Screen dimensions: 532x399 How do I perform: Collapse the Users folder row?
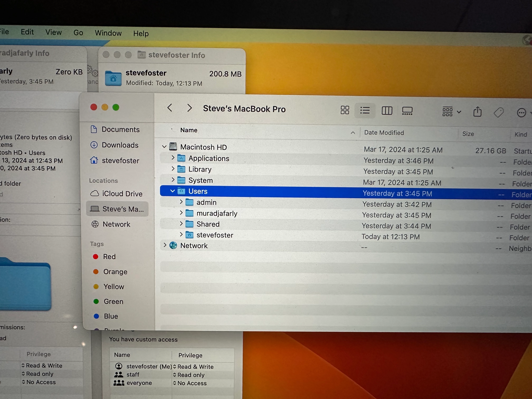(x=172, y=191)
